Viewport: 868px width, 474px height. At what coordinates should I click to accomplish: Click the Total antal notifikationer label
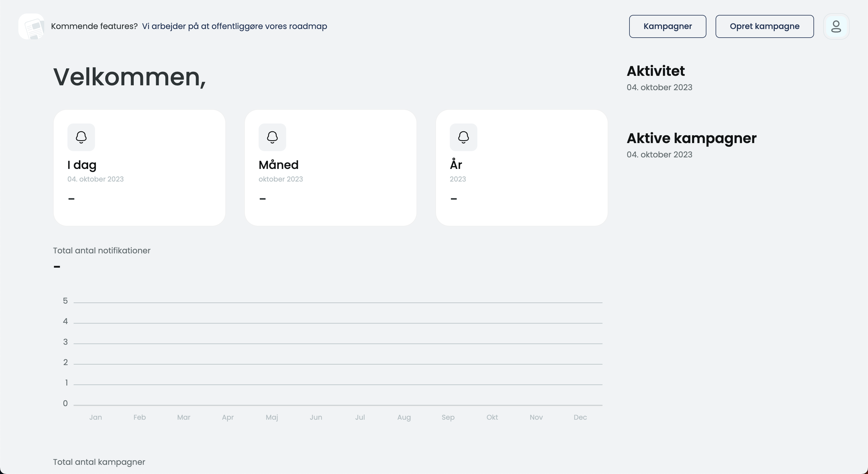coord(101,251)
